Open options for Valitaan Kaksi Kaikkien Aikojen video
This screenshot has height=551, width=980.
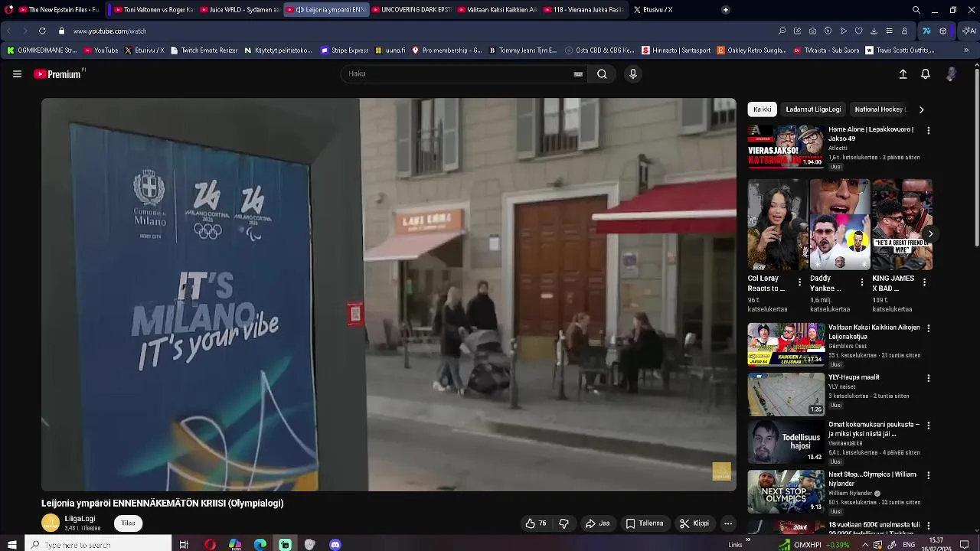[929, 328]
